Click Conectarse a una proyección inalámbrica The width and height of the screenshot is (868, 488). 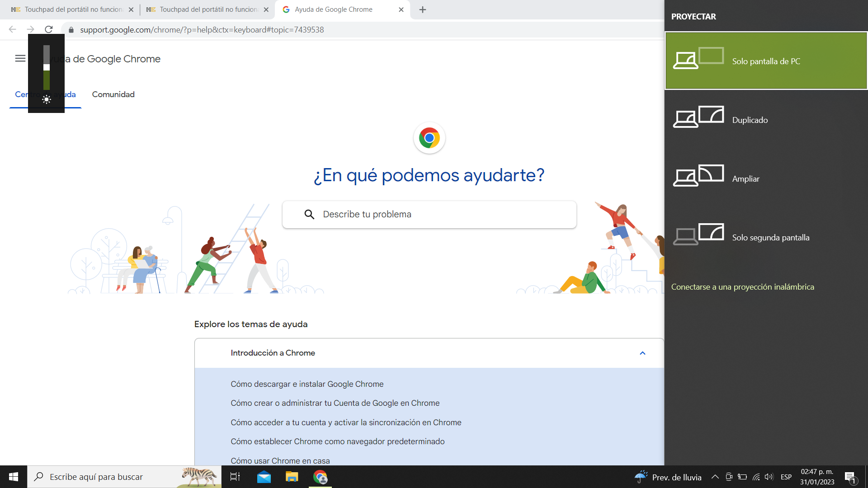[743, 287]
